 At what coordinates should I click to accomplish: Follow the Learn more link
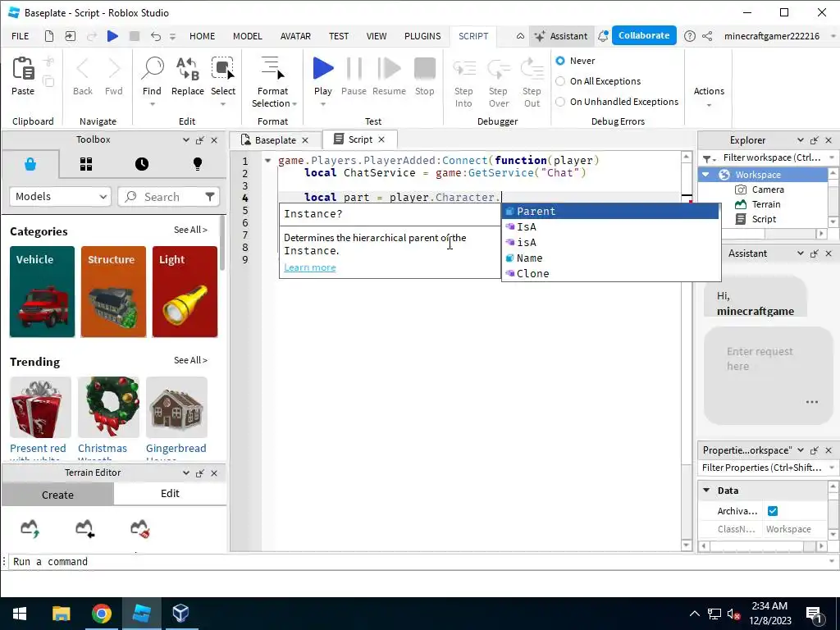tap(309, 267)
